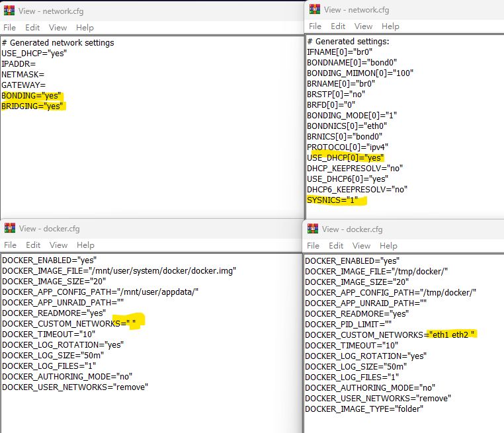Open View menu in bottom-left docker.cfg window
504x433 pixels.
click(x=58, y=245)
